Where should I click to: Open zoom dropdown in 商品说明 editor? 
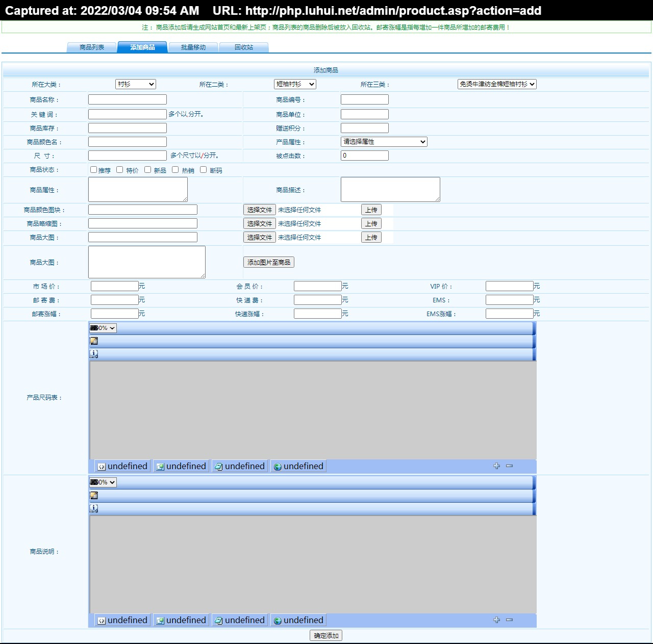point(103,482)
